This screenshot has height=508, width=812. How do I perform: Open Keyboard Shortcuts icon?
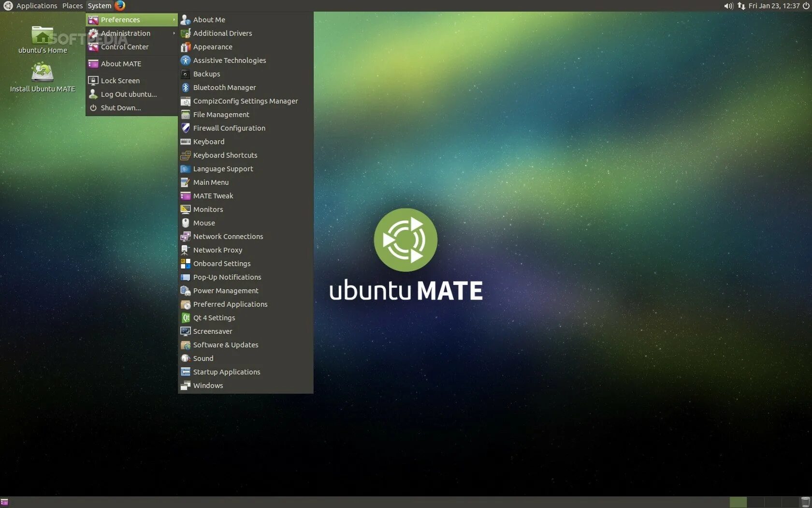(186, 155)
